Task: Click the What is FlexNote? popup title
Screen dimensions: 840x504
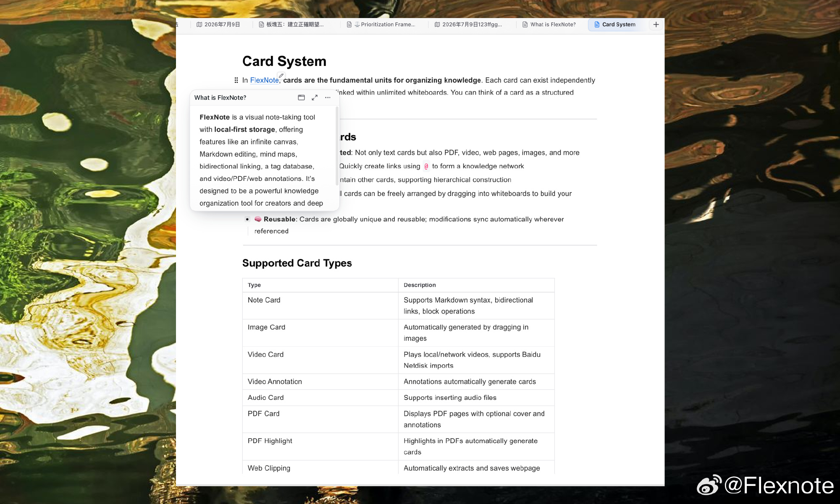Action: (x=220, y=97)
